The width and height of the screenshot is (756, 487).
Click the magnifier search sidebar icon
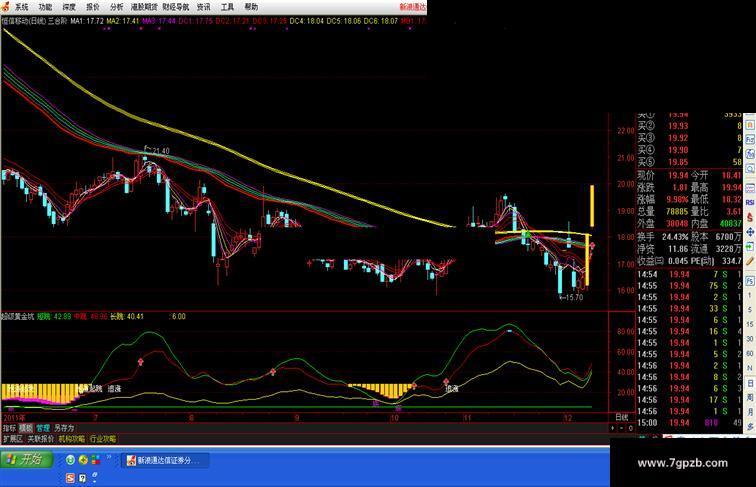750,169
